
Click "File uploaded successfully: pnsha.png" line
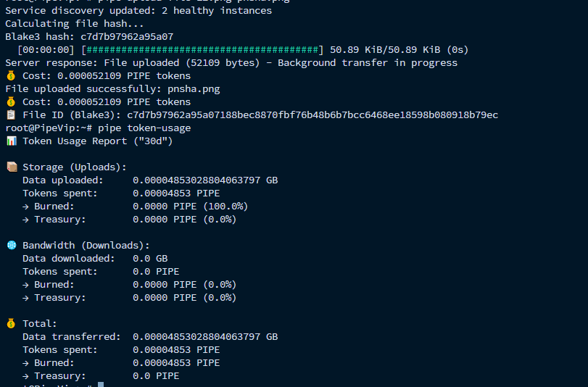pos(112,89)
